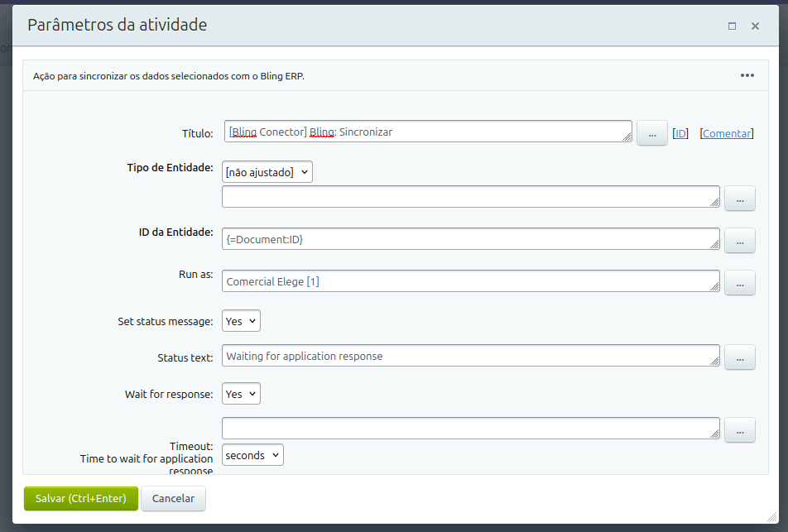The height and width of the screenshot is (532, 788).
Task: Open the three-dots activity options menu
Action: [747, 75]
